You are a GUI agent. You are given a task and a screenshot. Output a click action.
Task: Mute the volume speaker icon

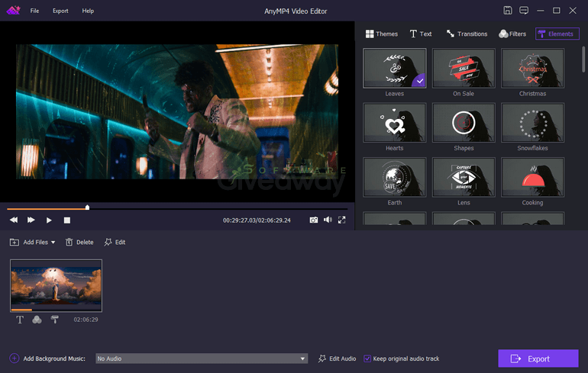[328, 220]
